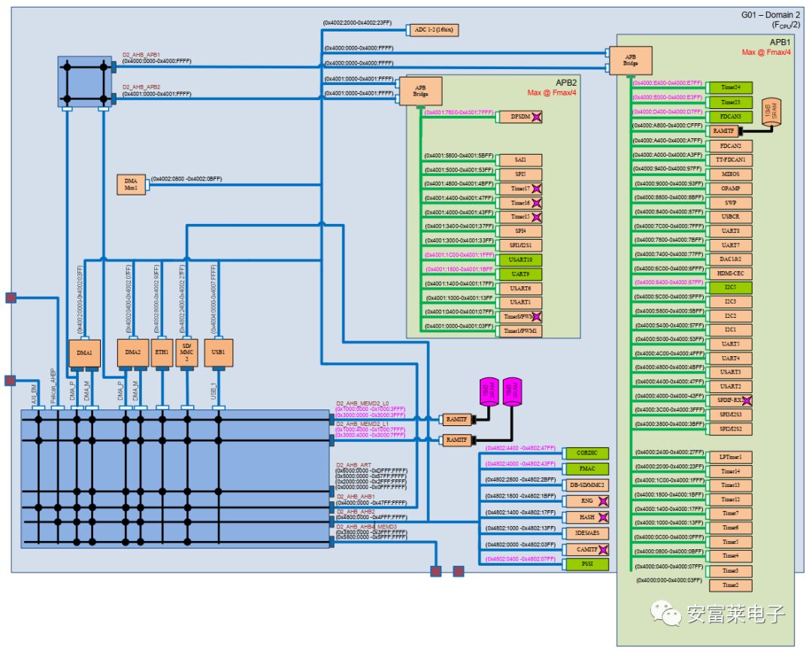Click the green CORDIC block
812x650 pixels.
(586, 453)
